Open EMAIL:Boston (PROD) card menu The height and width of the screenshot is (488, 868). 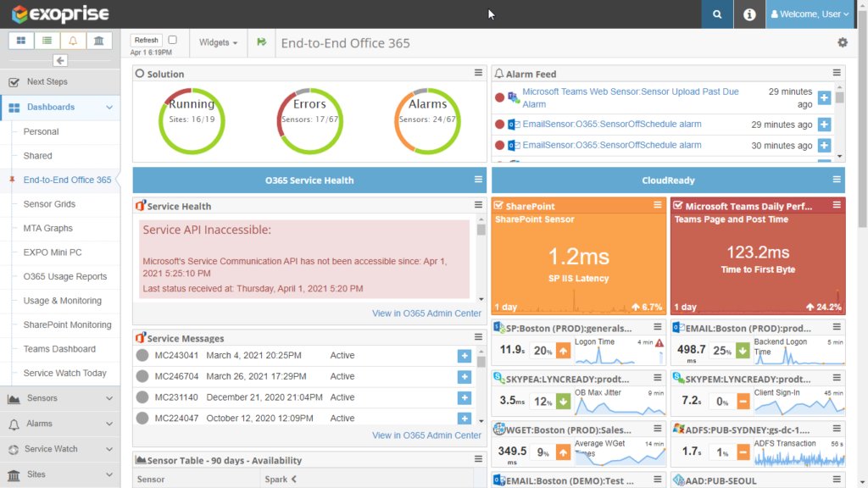tap(837, 327)
